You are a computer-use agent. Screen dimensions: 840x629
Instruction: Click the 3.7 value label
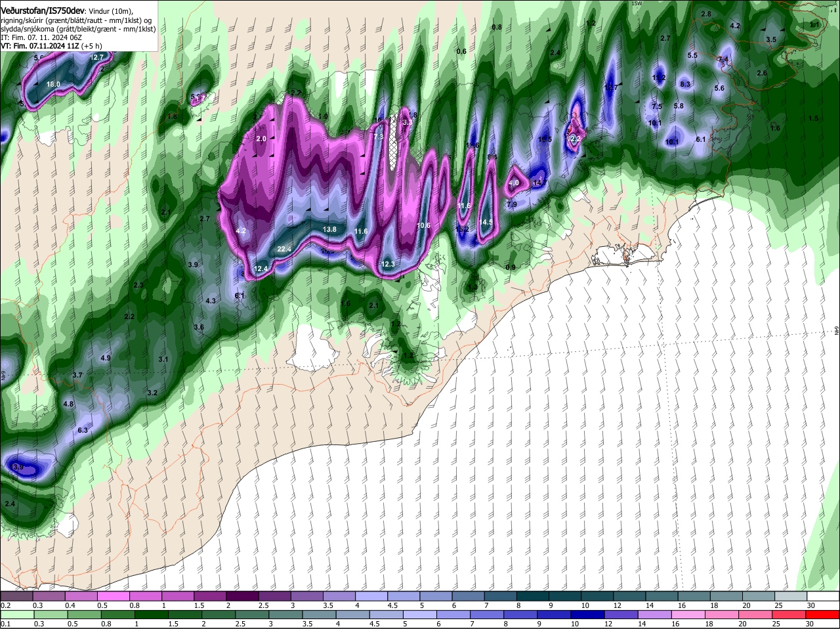(x=77, y=375)
